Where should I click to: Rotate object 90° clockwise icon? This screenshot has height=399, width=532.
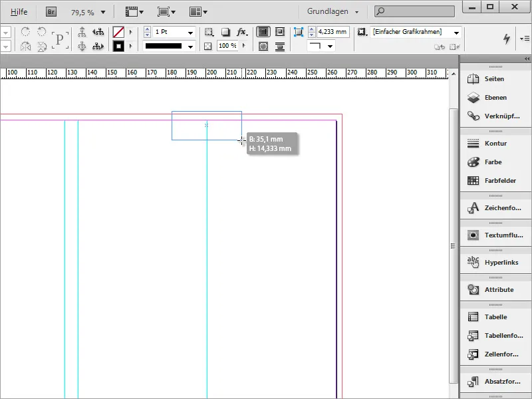tap(25, 32)
